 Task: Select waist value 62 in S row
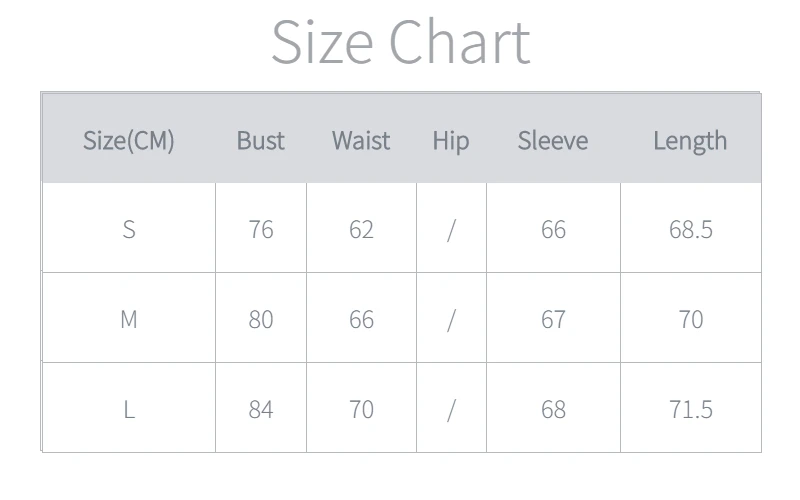click(361, 229)
